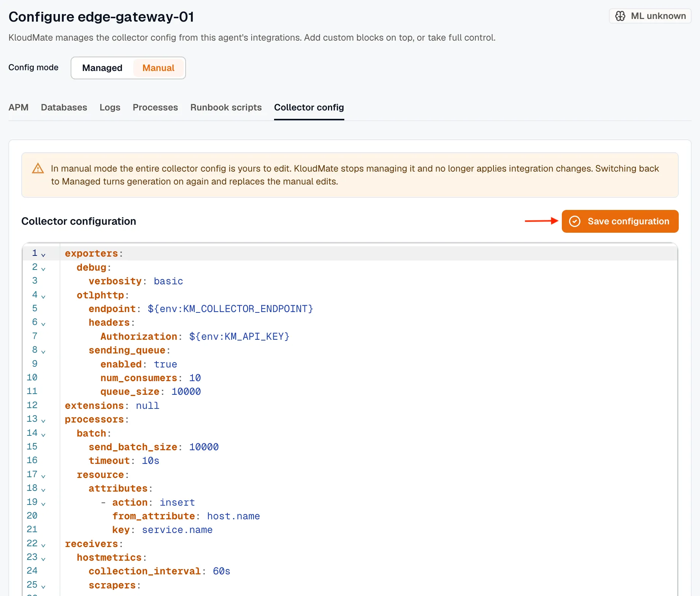Click the warning triangle icon in the banner
Image resolution: width=700 pixels, height=596 pixels.
coord(38,168)
